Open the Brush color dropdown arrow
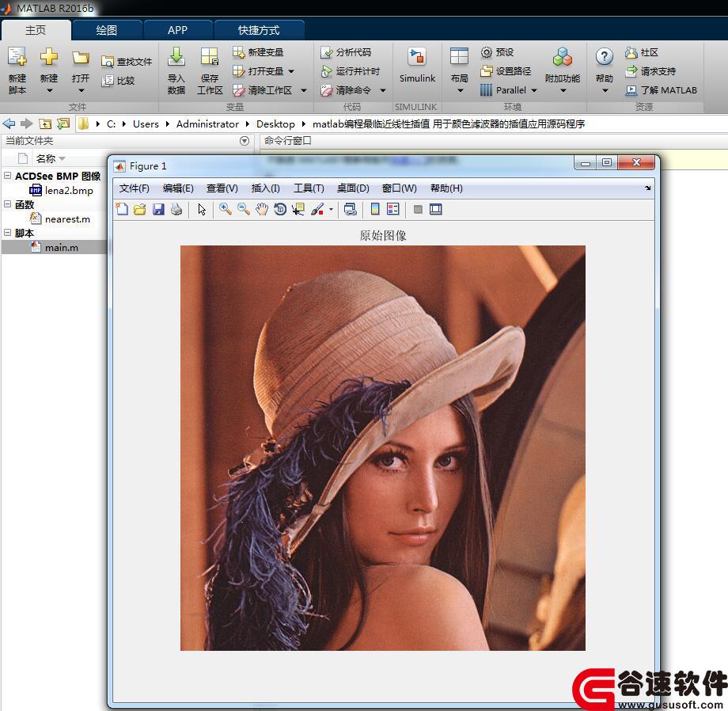This screenshot has height=711, width=728. click(331, 210)
